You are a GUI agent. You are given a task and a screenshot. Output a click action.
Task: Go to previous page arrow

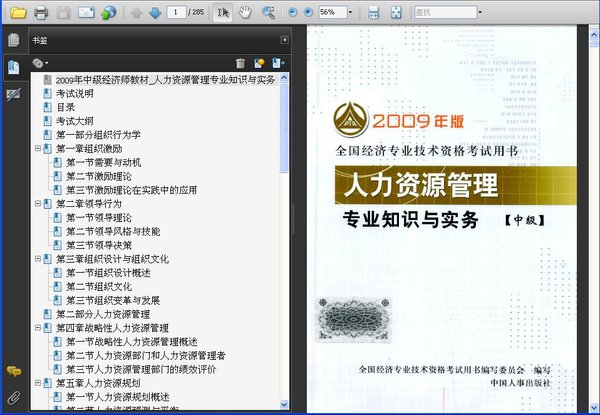tap(136, 13)
